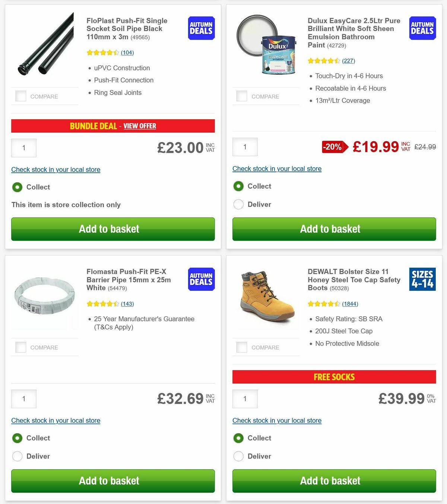Click the quantity field for DEWALT boots
The width and height of the screenshot is (447, 504).
click(245, 399)
